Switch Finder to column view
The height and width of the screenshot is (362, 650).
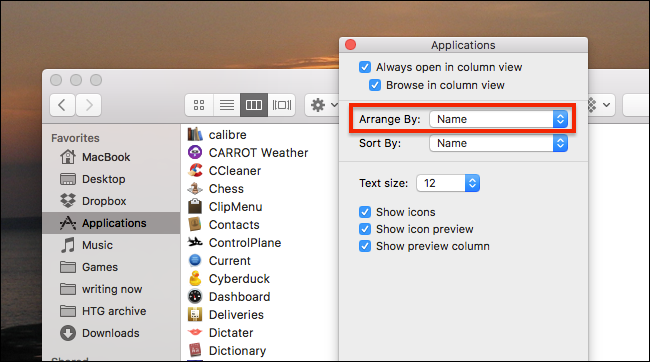[254, 105]
